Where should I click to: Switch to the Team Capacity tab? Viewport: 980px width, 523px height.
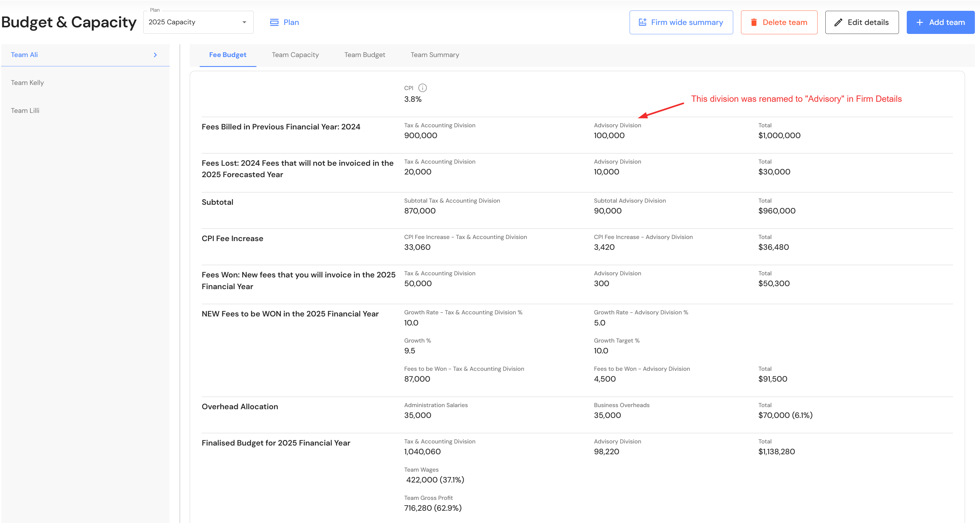[295, 55]
